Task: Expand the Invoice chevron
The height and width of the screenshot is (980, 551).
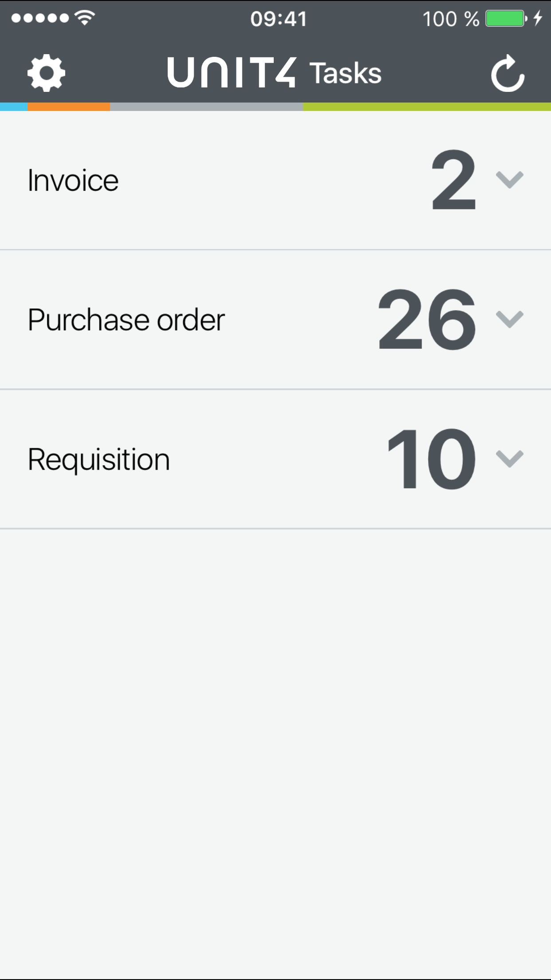Action: 509,180
